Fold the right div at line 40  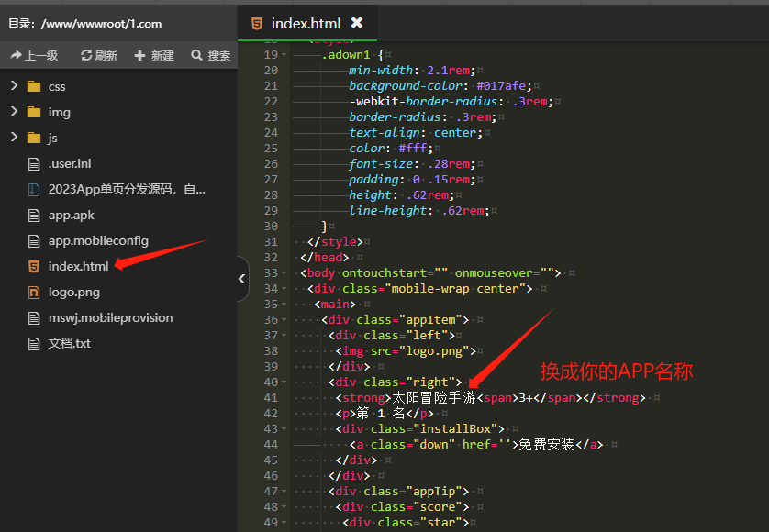pyautogui.click(x=284, y=382)
